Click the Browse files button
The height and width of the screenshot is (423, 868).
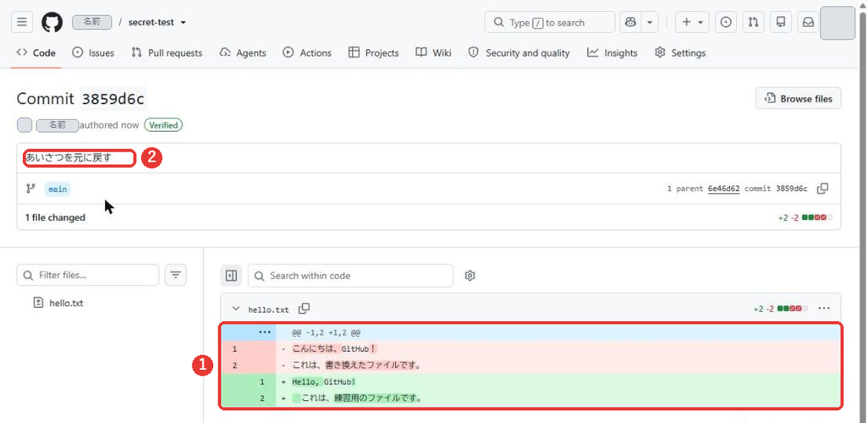799,99
